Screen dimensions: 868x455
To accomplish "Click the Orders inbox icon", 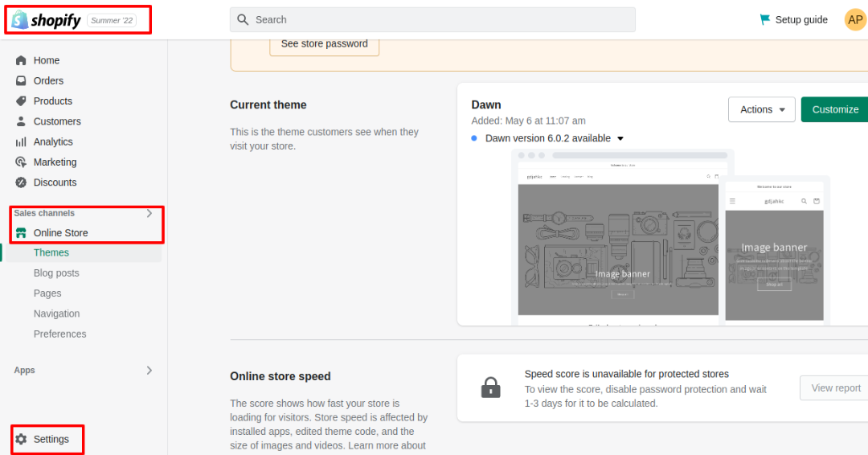I will coord(21,81).
